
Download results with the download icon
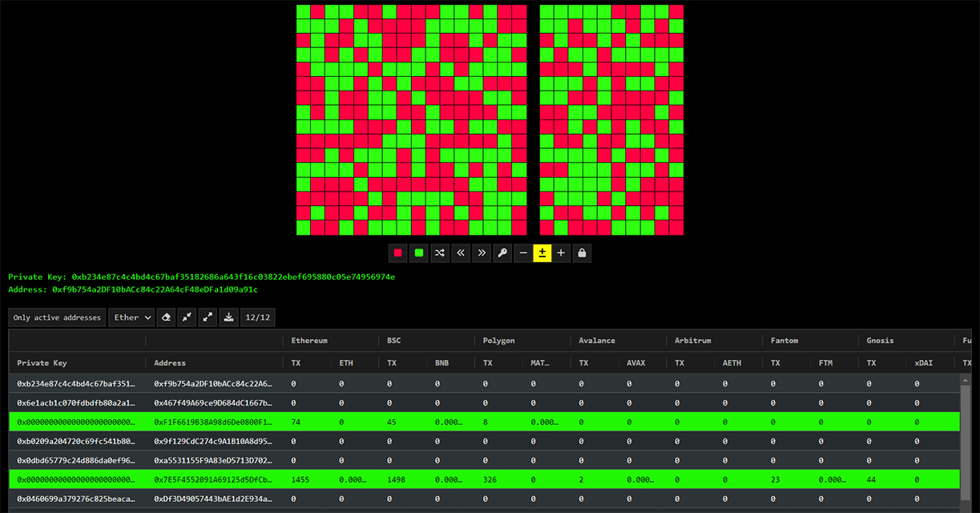(229, 317)
